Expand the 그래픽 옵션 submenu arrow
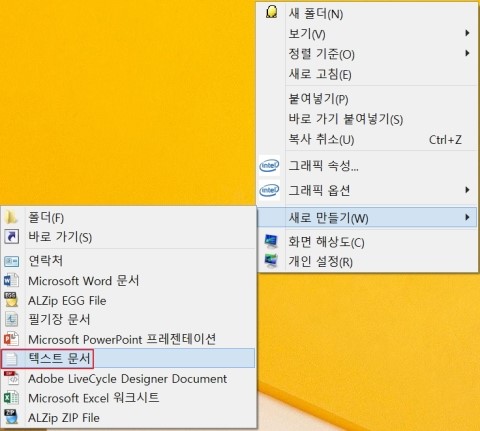 [x=467, y=190]
